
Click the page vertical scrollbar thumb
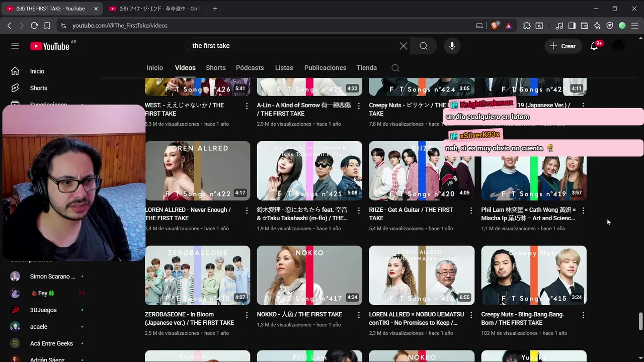click(x=640, y=321)
